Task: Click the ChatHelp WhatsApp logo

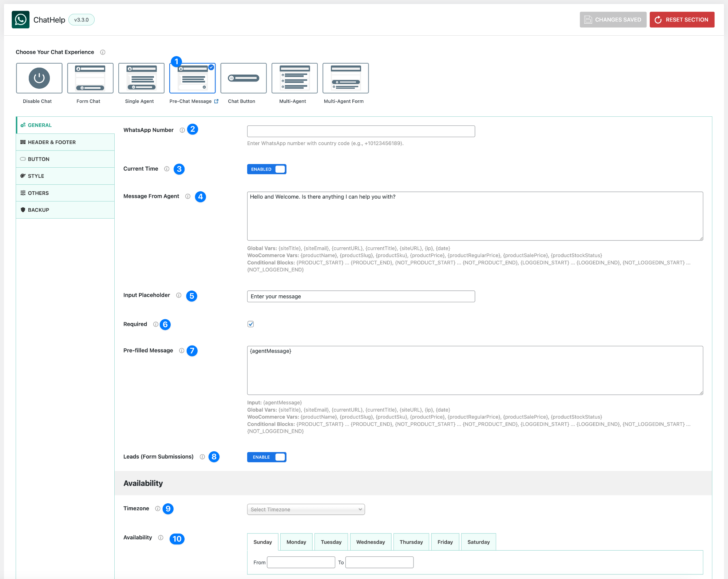Action: coord(20,20)
